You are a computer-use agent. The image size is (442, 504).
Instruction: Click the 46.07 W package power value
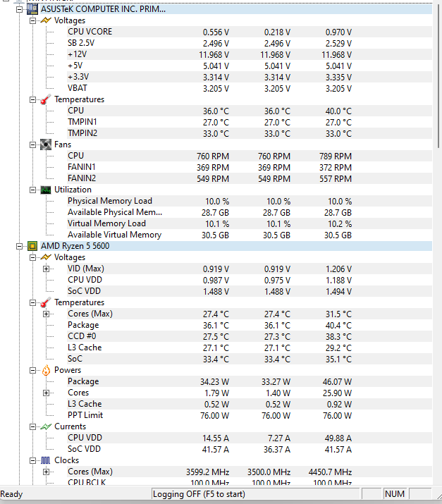tap(337, 382)
